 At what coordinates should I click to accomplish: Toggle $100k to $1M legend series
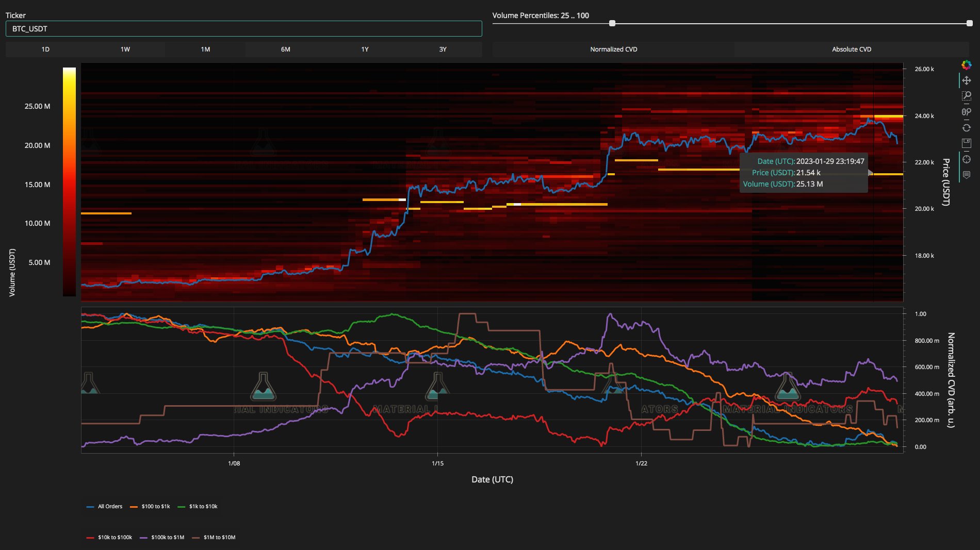click(162, 537)
